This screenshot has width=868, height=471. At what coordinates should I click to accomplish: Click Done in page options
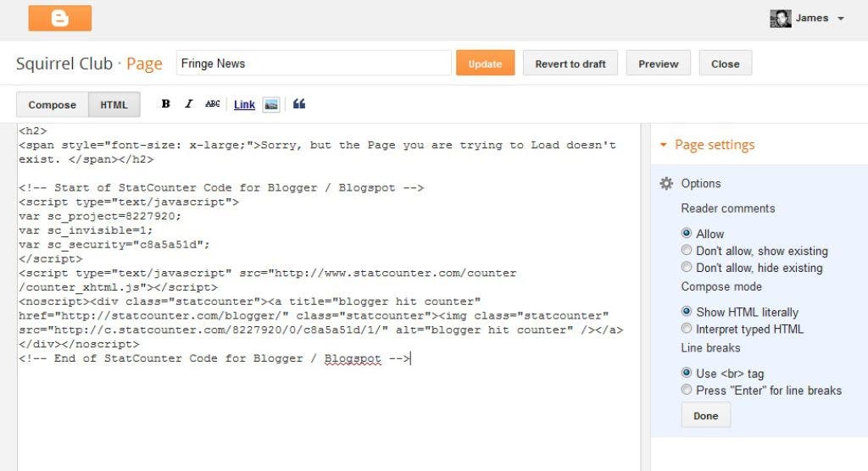click(706, 416)
